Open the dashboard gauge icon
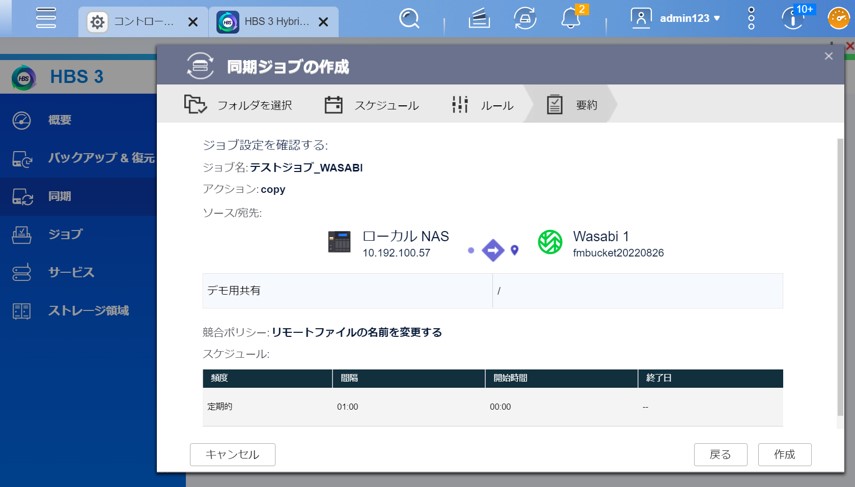 [838, 18]
